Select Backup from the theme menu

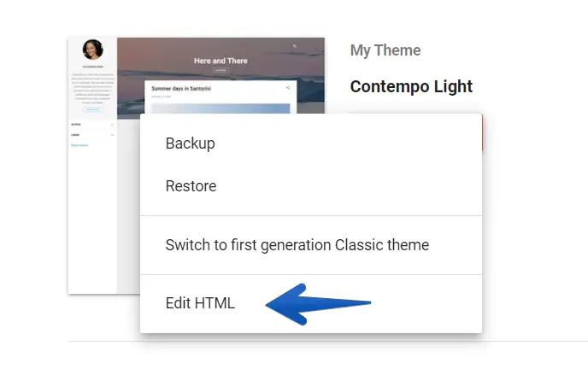190,143
